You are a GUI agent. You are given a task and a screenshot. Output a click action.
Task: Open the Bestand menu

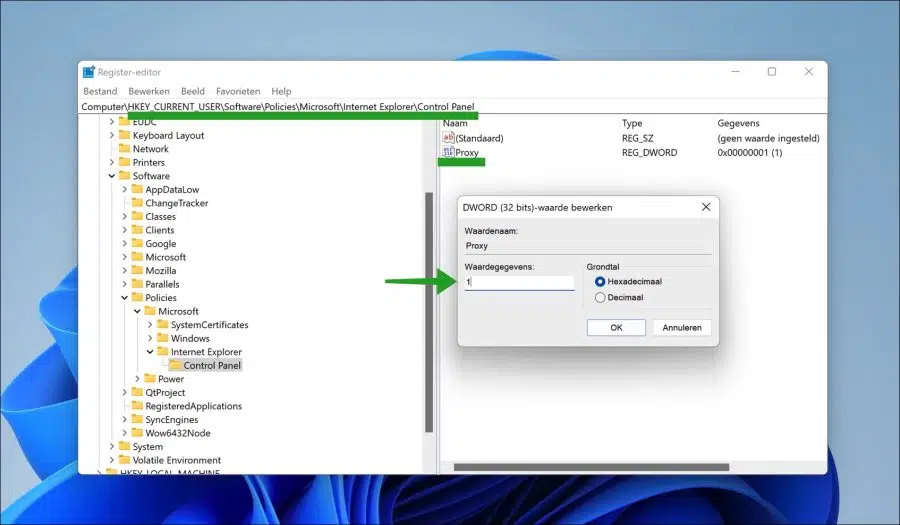click(100, 91)
